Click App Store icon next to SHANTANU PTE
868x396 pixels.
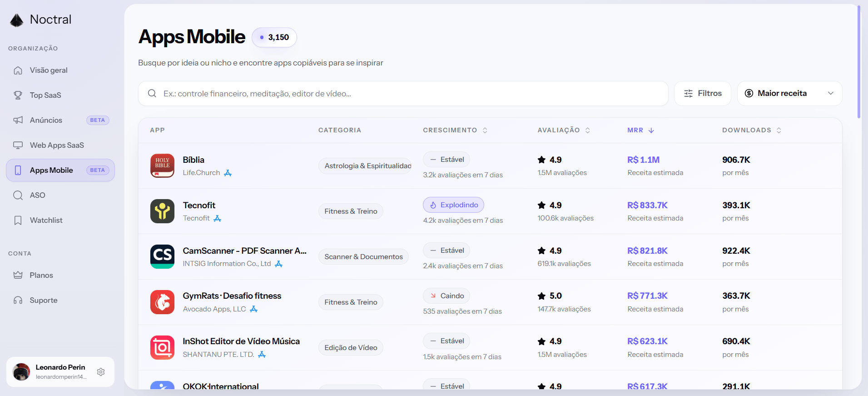[262, 355]
